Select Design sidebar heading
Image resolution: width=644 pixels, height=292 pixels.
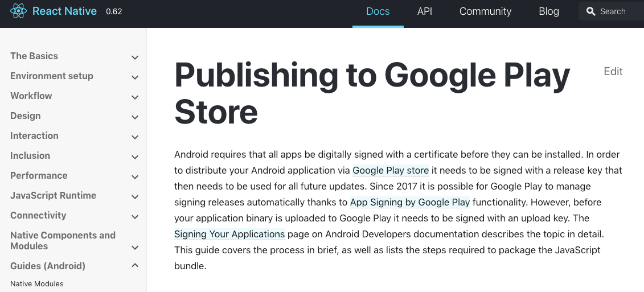[26, 116]
